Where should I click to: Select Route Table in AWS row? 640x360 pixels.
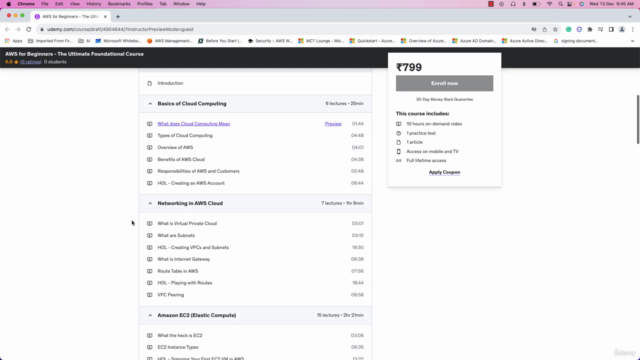pos(255,271)
